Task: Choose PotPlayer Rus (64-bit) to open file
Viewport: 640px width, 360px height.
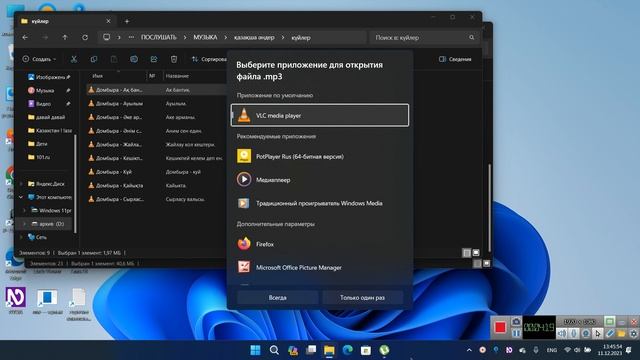Action: coord(320,156)
